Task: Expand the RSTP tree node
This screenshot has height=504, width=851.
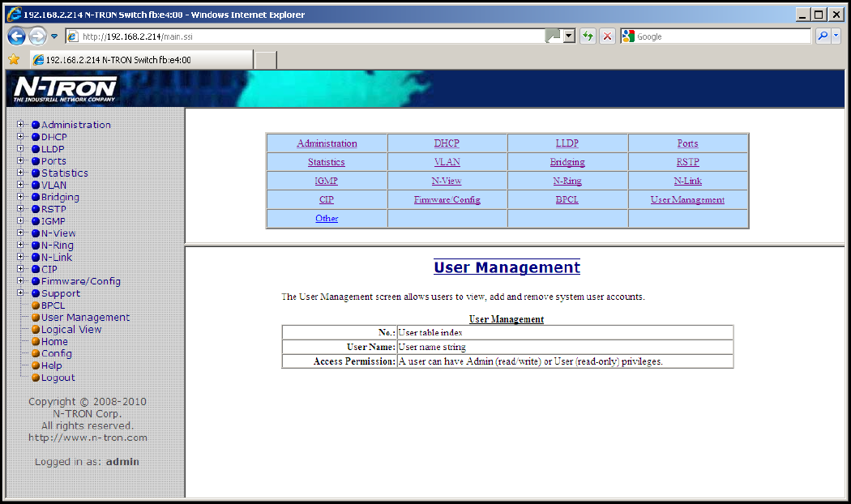Action: click(20, 209)
